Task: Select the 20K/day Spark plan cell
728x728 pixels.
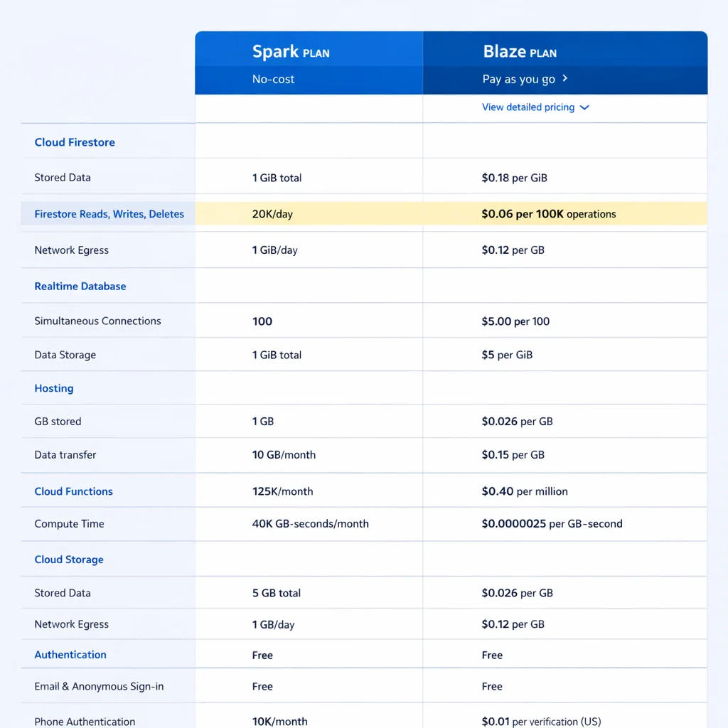Action: coord(272,214)
